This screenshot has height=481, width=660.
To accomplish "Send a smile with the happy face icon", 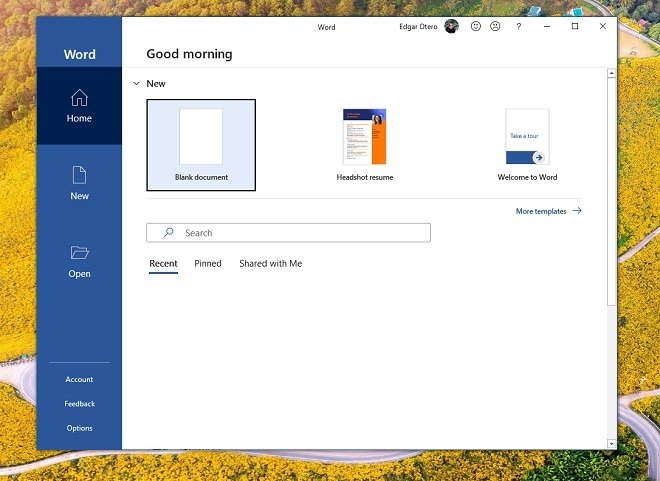I will click(476, 27).
